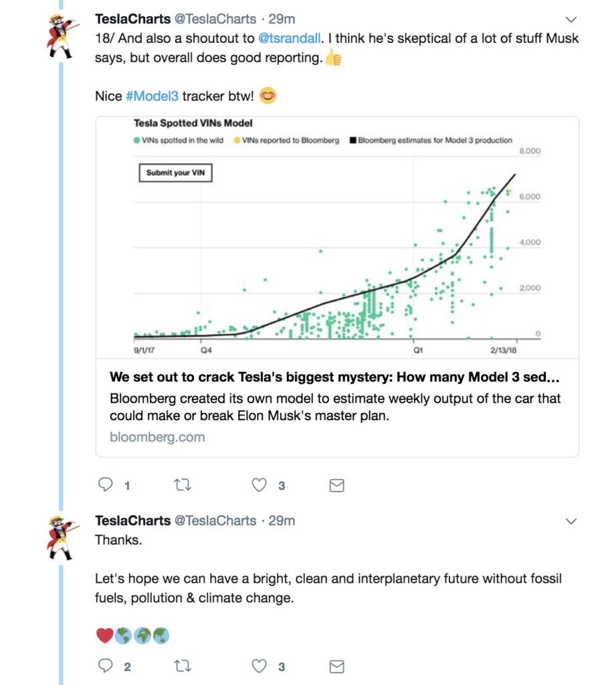Share first tweet via direct message envelope
Screen dimensions: 616x685
(337, 486)
